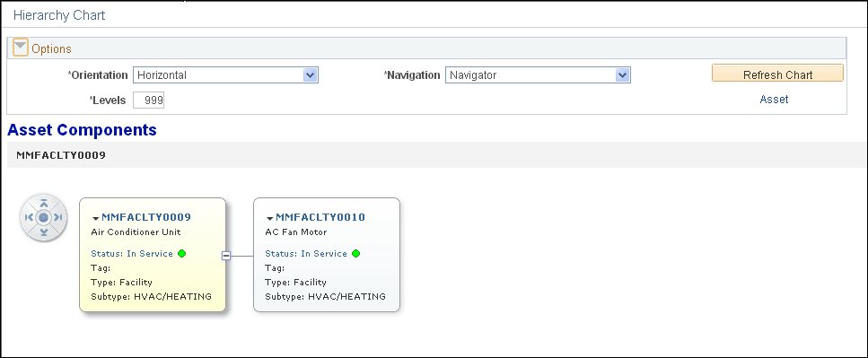Pan chart right with navigator arrow

click(57, 217)
